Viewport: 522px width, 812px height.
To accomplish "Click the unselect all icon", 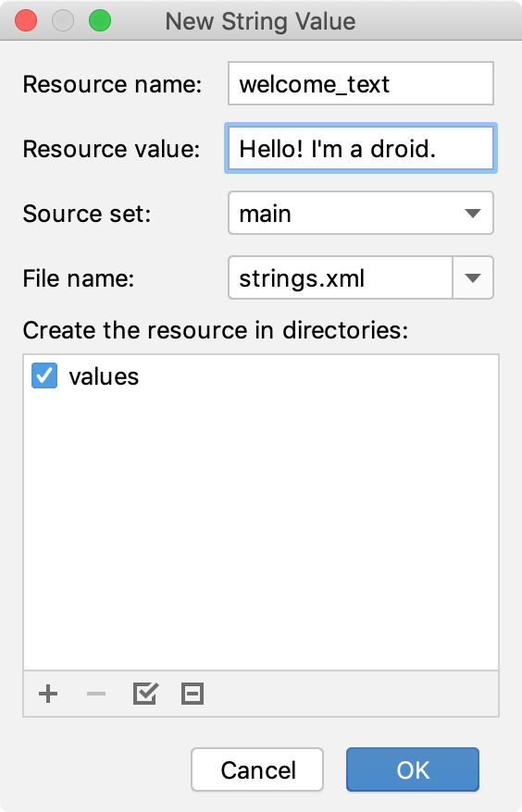I will [193, 694].
